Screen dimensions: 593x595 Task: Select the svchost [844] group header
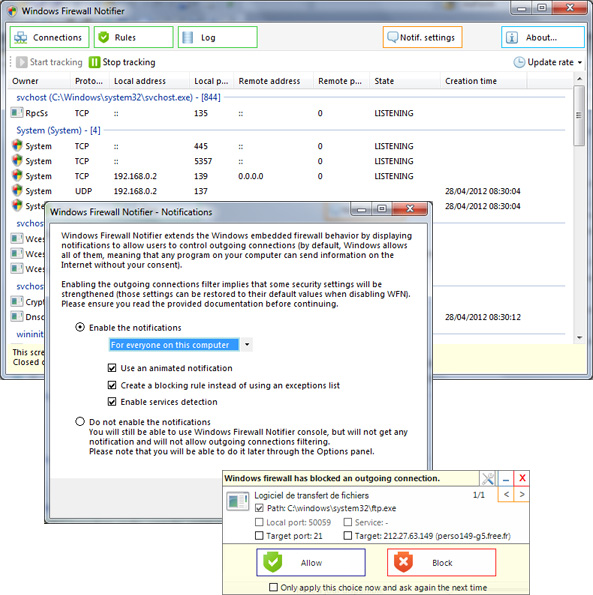[x=118, y=98]
